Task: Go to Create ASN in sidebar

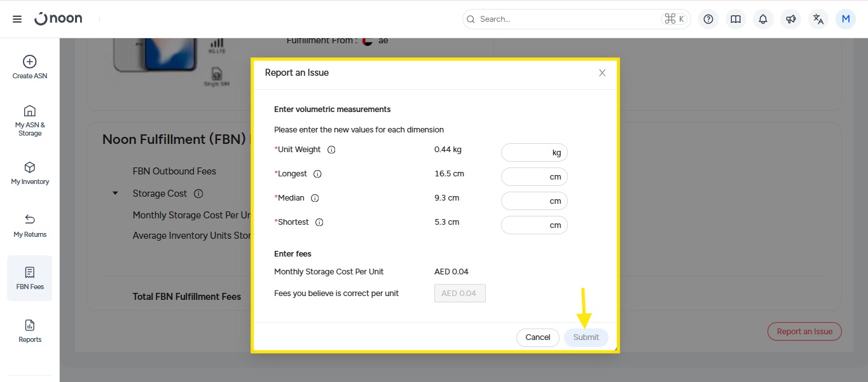Action: (x=30, y=67)
